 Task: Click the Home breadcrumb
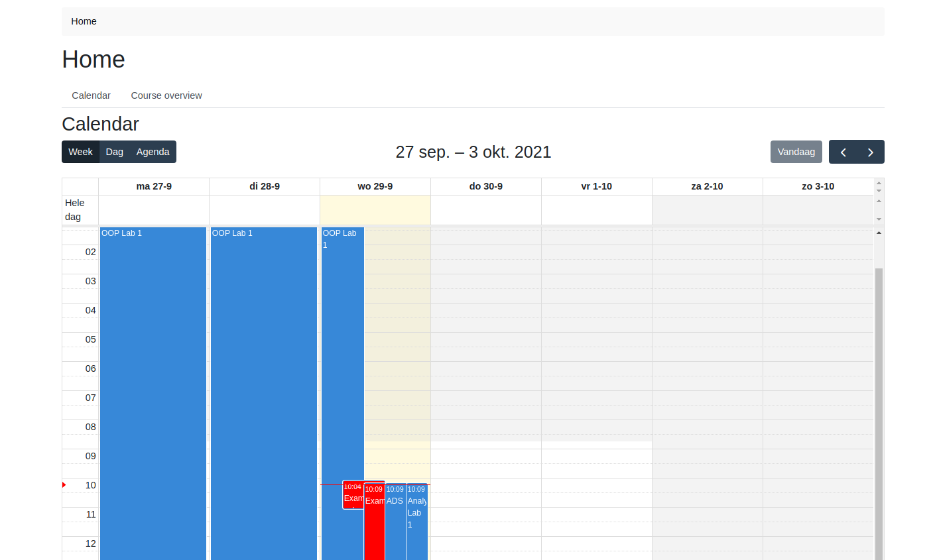point(84,21)
